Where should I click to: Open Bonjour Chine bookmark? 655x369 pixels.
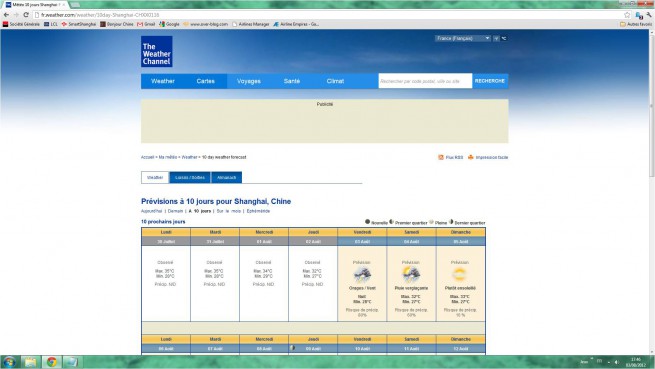pyautogui.click(x=117, y=24)
